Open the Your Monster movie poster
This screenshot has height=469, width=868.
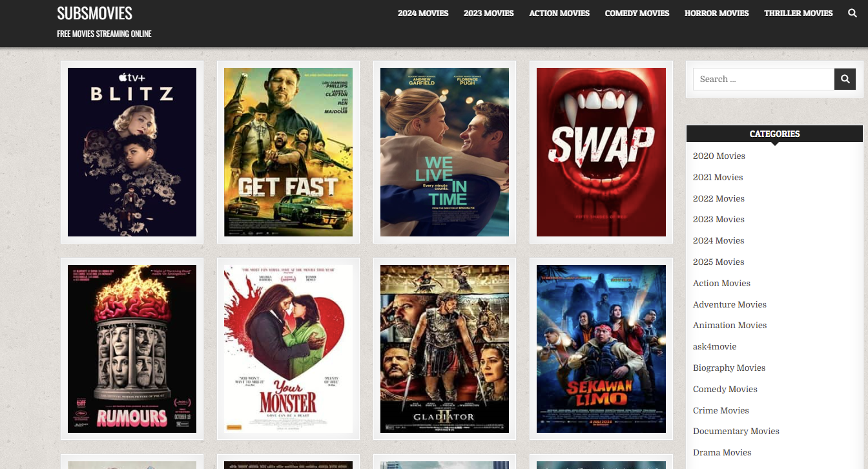pyautogui.click(x=288, y=349)
